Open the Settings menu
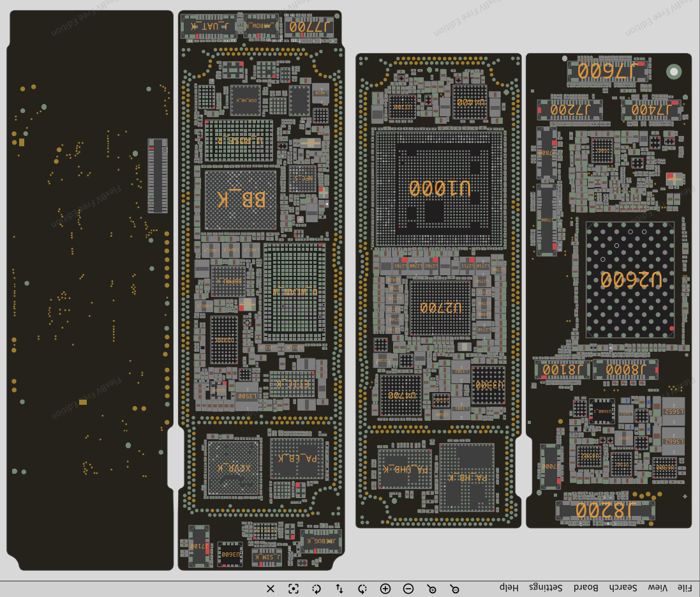This screenshot has height=597, width=700. (x=546, y=587)
